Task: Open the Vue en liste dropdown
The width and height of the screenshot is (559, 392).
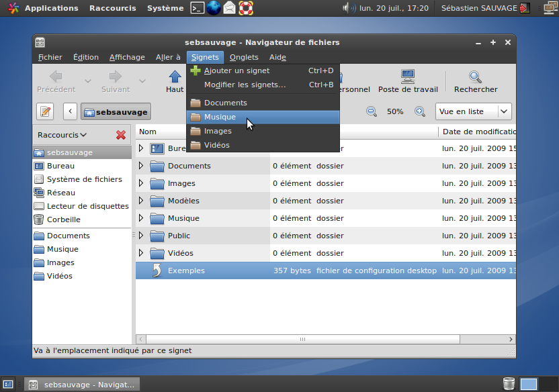Action: pos(474,111)
